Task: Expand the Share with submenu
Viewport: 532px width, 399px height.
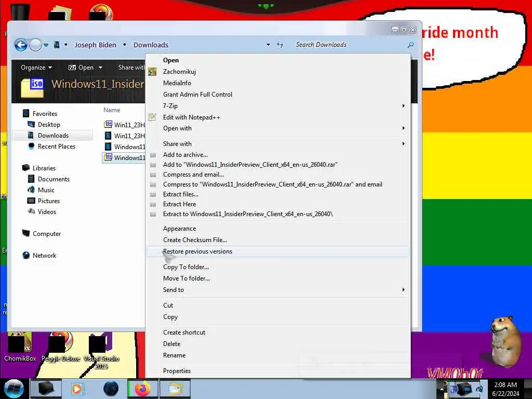Action: (x=277, y=144)
